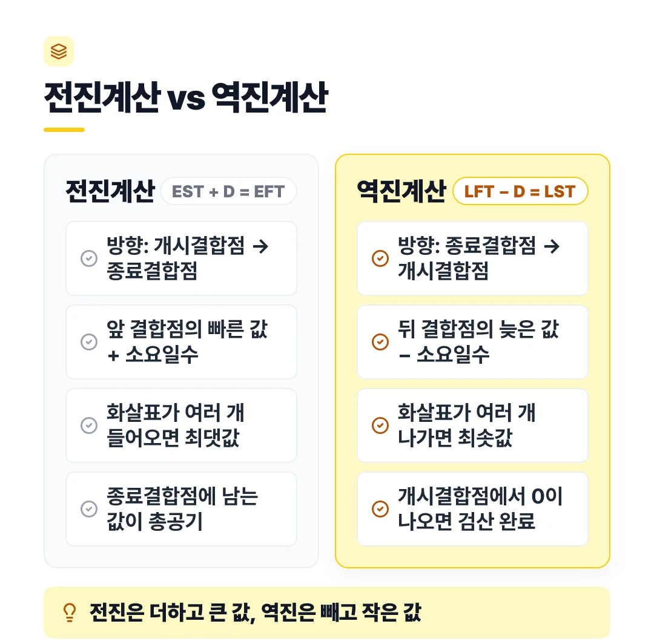This screenshot has height=644, width=654.
Task: Click the lightbulb icon in the bottom banner
Action: click(x=70, y=613)
